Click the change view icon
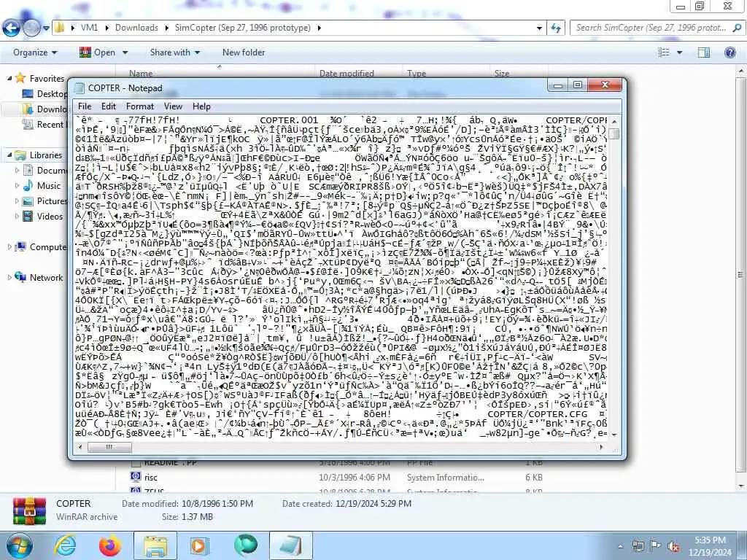Image resolution: width=747 pixels, height=560 pixels. [x=664, y=52]
